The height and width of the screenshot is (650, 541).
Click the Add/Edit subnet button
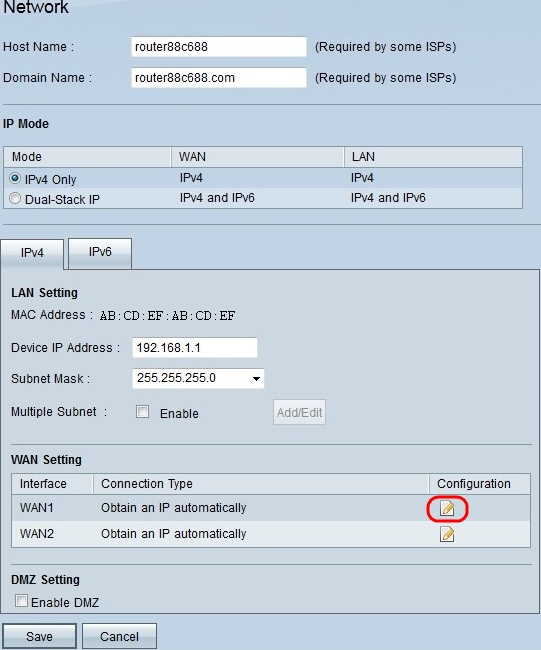pos(299,412)
